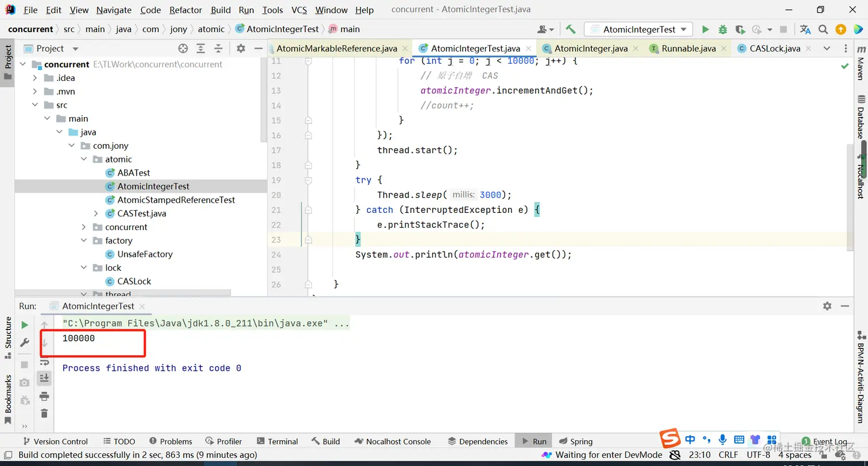Stop process in Run panel sidebar
The height and width of the screenshot is (466, 868).
(x=25, y=364)
